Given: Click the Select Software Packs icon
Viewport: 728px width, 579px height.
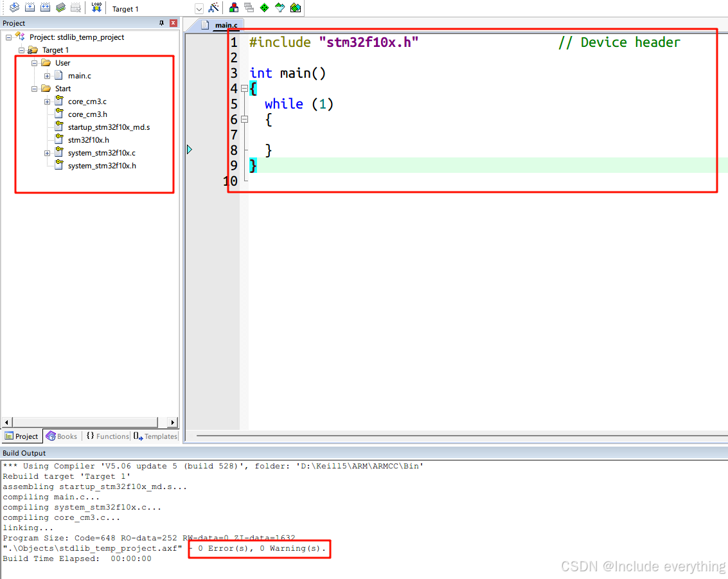Looking at the screenshot, I should click(x=280, y=8).
